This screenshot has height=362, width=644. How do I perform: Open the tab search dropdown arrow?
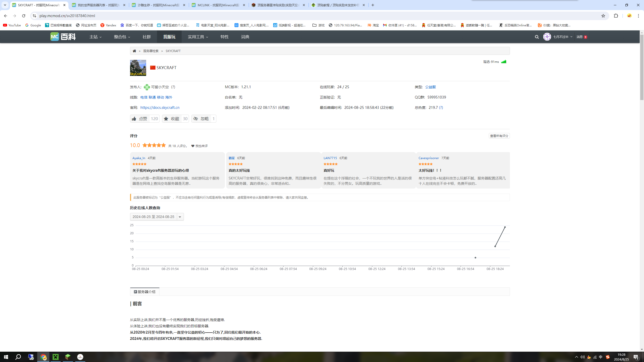click(5, 5)
